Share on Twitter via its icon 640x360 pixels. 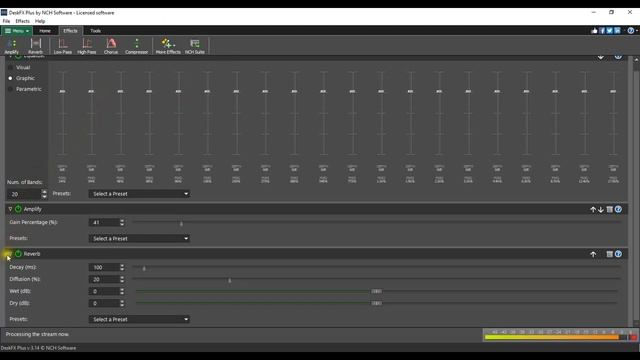point(609,31)
